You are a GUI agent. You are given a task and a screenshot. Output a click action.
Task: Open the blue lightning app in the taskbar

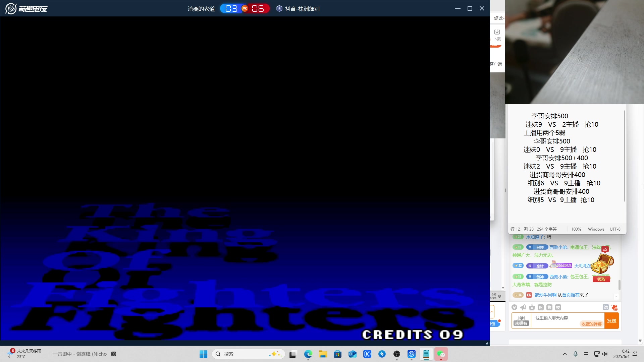coord(382,354)
